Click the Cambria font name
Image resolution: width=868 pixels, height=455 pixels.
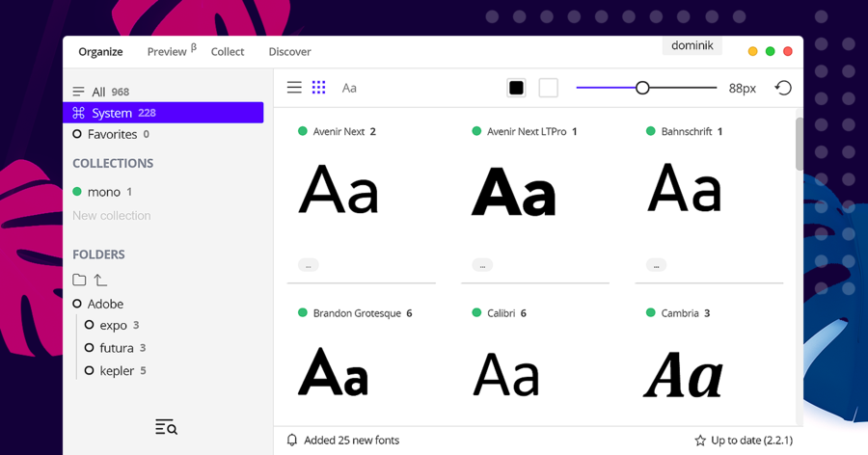(680, 312)
